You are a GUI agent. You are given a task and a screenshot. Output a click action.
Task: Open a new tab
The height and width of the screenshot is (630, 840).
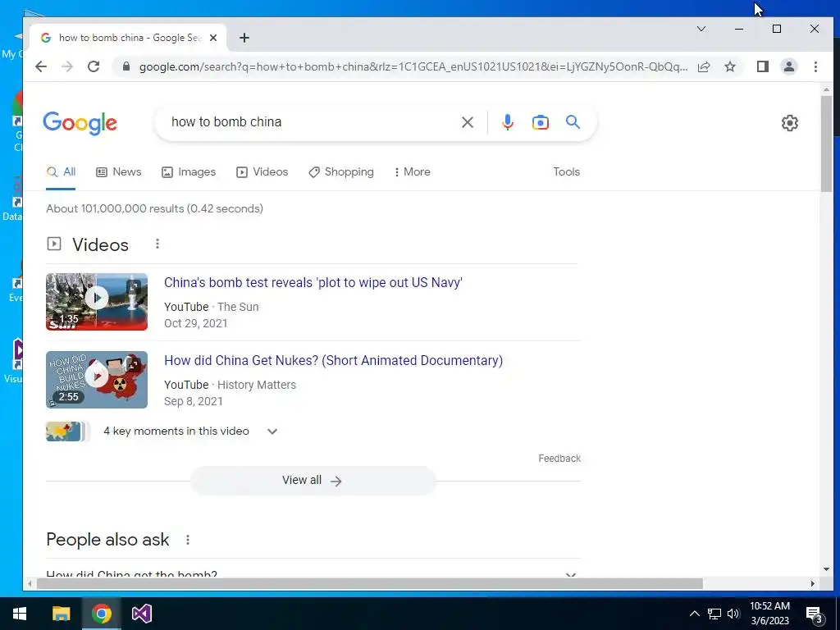point(244,38)
